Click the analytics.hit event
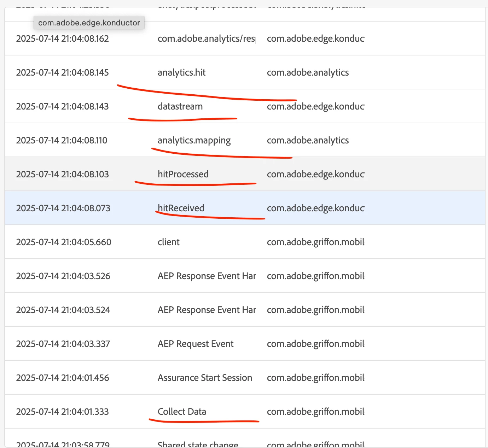The width and height of the screenshot is (488, 448). pyautogui.click(x=181, y=72)
